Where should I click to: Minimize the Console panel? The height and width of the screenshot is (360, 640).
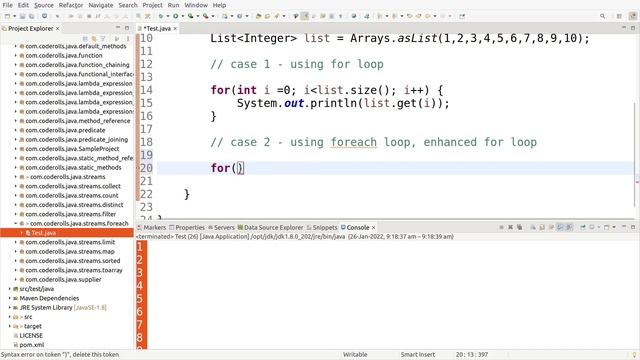624,227
